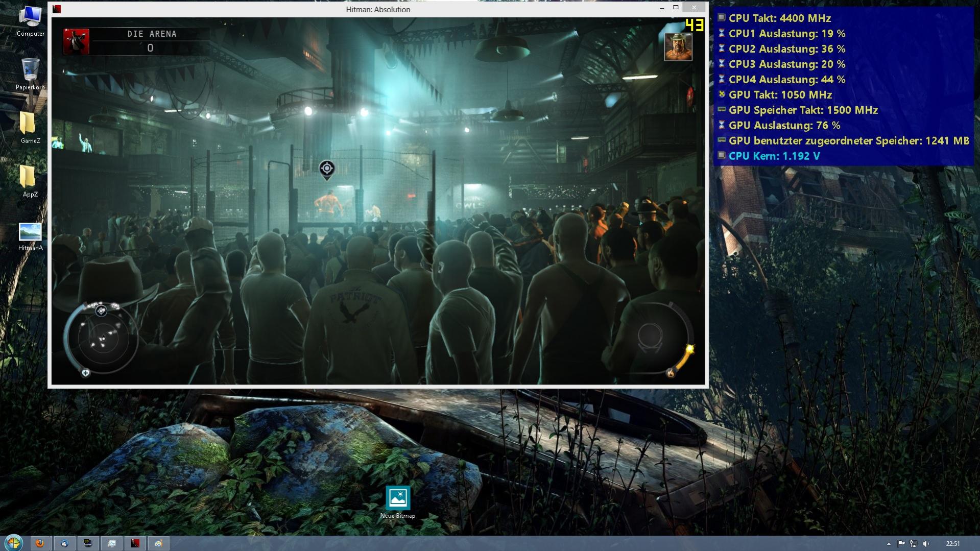The width and height of the screenshot is (980, 551).
Task: Launch Firefox from the taskbar
Action: point(40,543)
